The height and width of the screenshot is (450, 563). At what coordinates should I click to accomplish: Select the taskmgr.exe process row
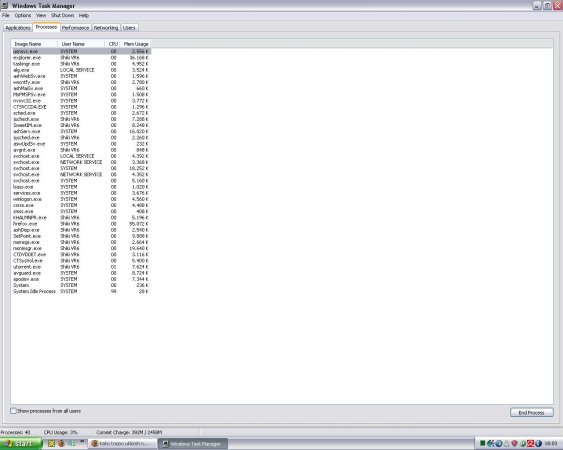coord(81,64)
